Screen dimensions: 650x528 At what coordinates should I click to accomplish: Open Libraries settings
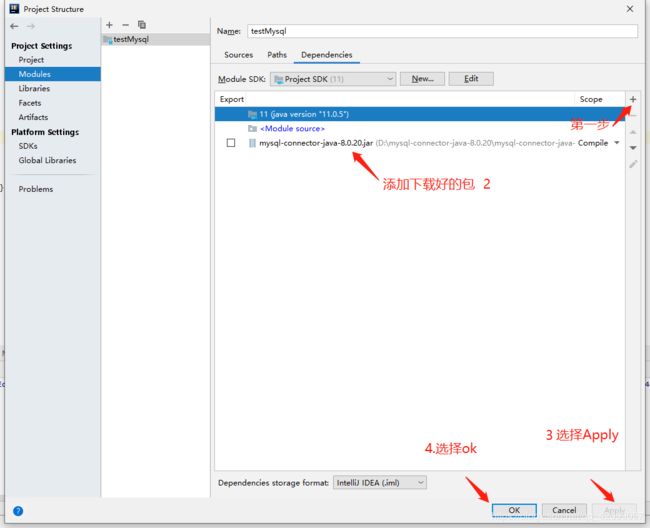tap(34, 88)
